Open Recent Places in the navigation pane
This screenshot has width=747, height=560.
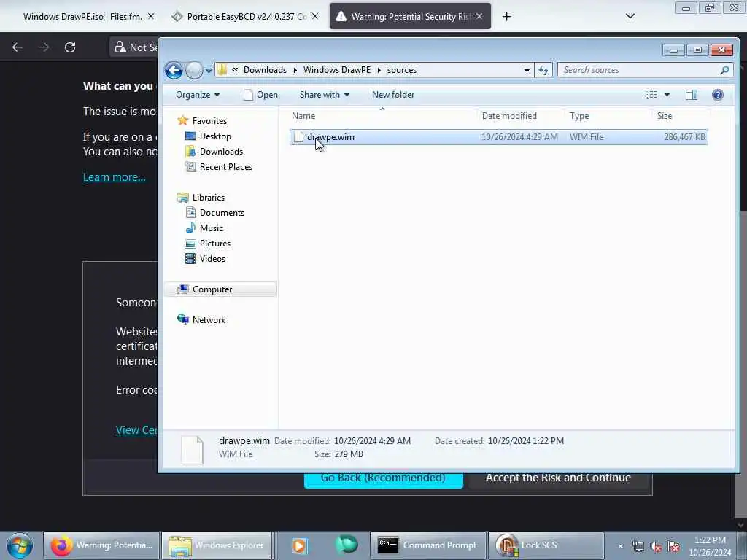click(226, 167)
